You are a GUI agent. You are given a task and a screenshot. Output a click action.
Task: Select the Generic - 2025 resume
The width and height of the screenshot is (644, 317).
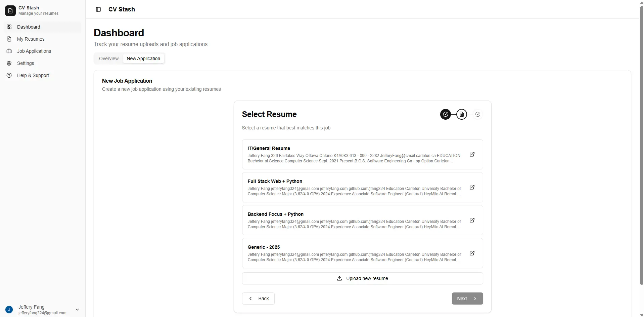(362, 253)
